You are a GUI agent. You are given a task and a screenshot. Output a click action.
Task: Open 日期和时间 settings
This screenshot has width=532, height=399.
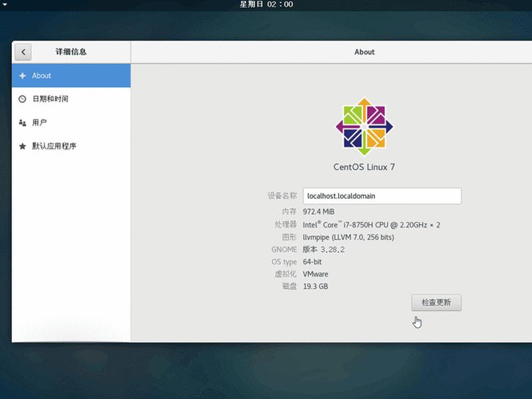[x=71, y=99]
